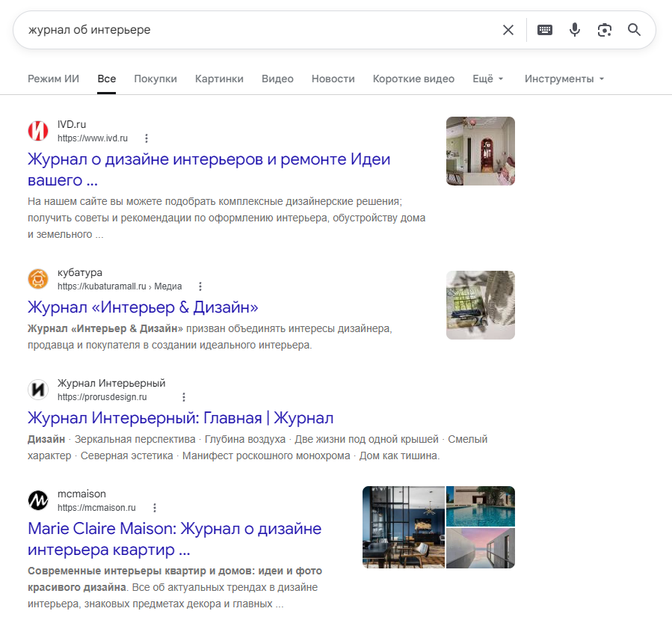672x629 pixels.
Task: Click Глубина воздуха snippet text
Action: [245, 440]
